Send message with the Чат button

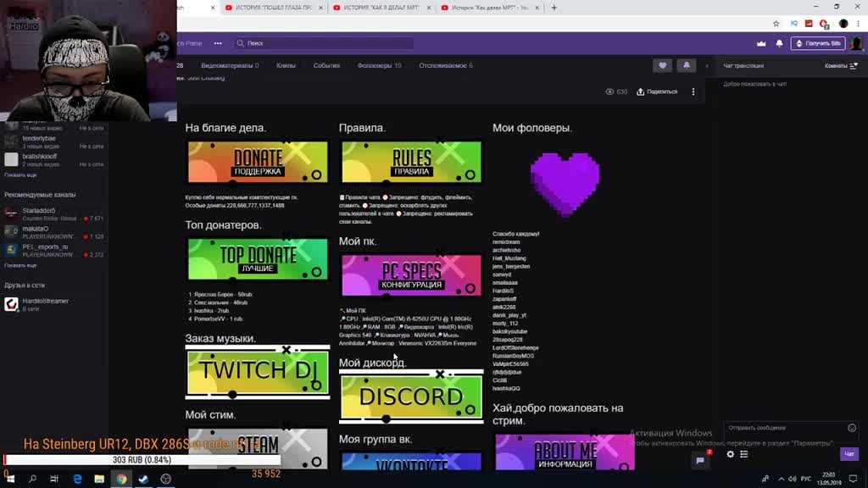point(849,454)
